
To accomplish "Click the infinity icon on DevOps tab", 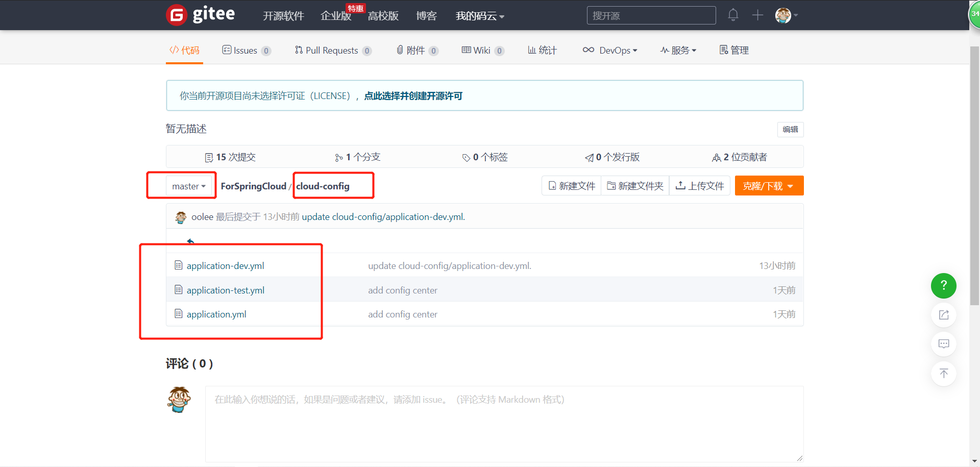I will point(588,50).
